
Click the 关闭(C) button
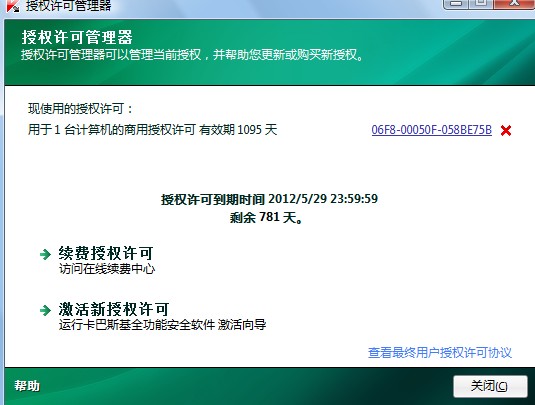[490, 386]
